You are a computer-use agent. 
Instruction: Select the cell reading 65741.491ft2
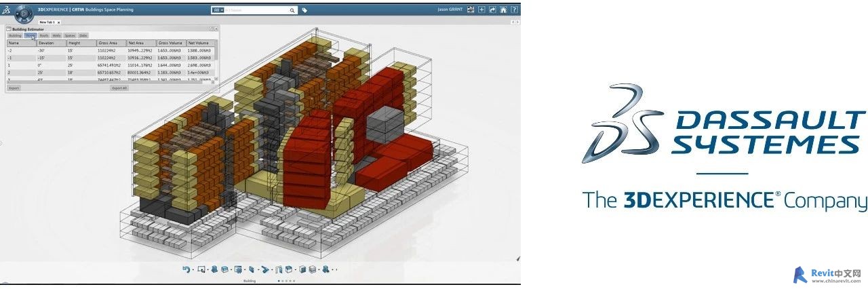111,65
